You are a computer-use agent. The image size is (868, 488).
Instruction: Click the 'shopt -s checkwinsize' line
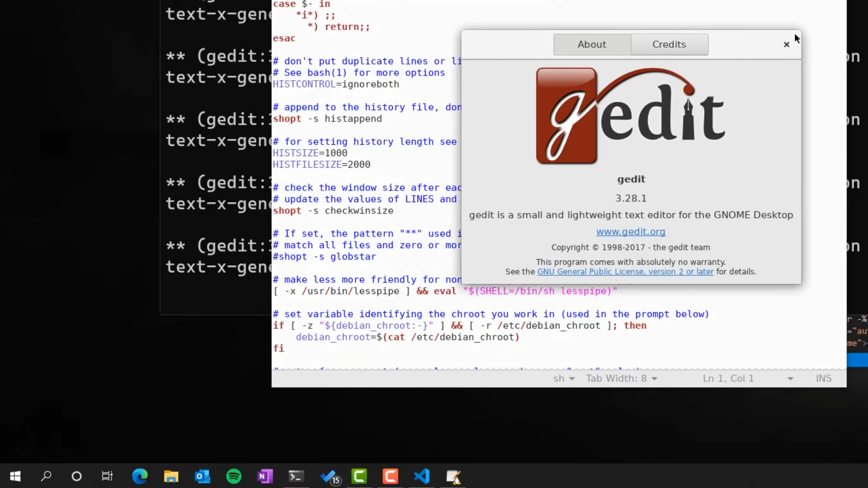coord(333,211)
